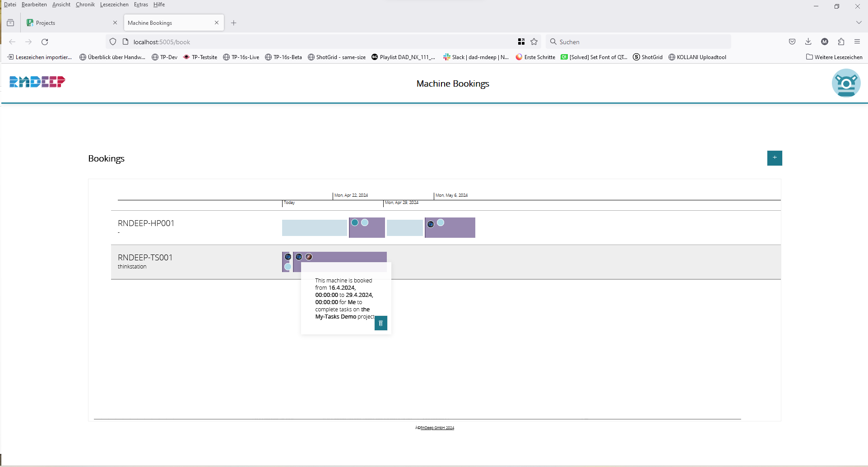This screenshot has width=868, height=467.
Task: Delete booking with the trash icon
Action: coord(381,323)
